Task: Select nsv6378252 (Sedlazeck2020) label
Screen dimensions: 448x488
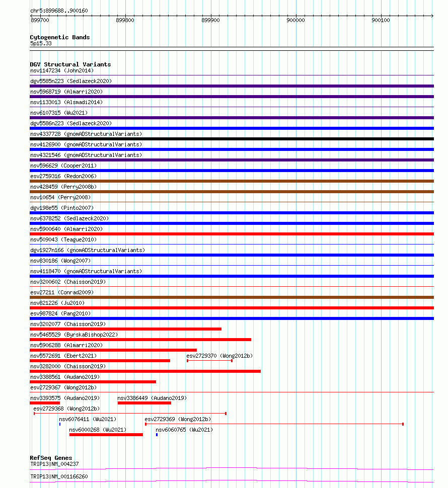Action: click(69, 219)
